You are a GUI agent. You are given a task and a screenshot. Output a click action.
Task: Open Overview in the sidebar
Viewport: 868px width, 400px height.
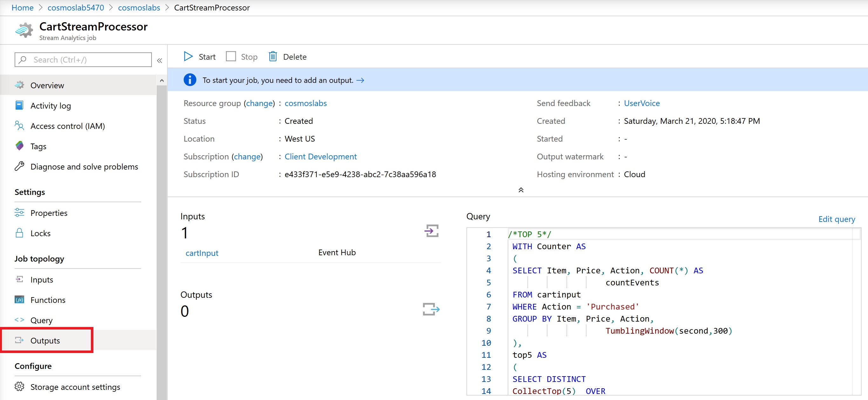78,85
